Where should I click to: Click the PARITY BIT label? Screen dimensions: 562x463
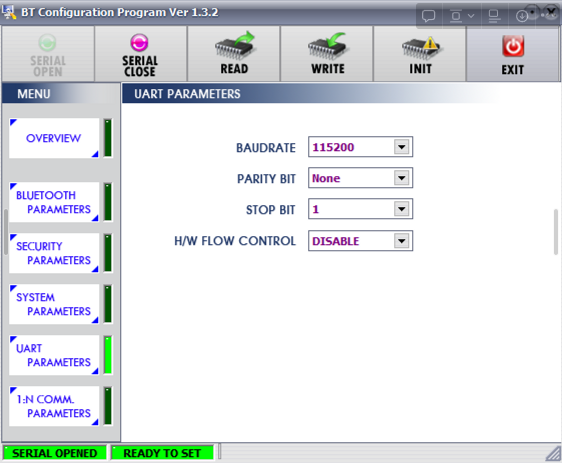(266, 178)
